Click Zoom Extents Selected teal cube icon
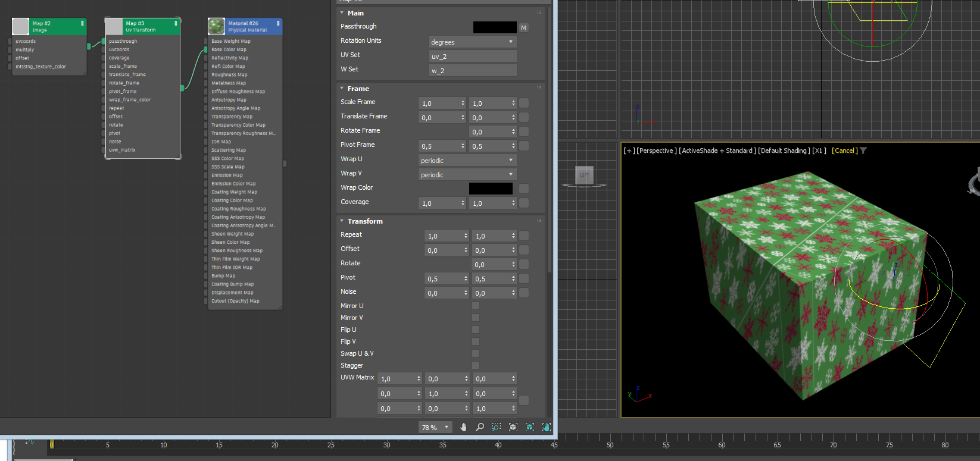 point(530,427)
